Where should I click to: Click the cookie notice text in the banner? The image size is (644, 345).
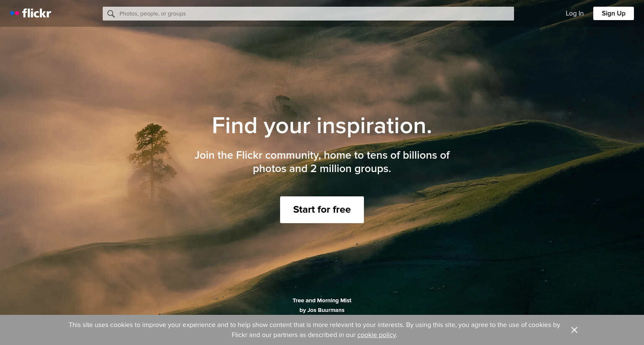point(314,330)
